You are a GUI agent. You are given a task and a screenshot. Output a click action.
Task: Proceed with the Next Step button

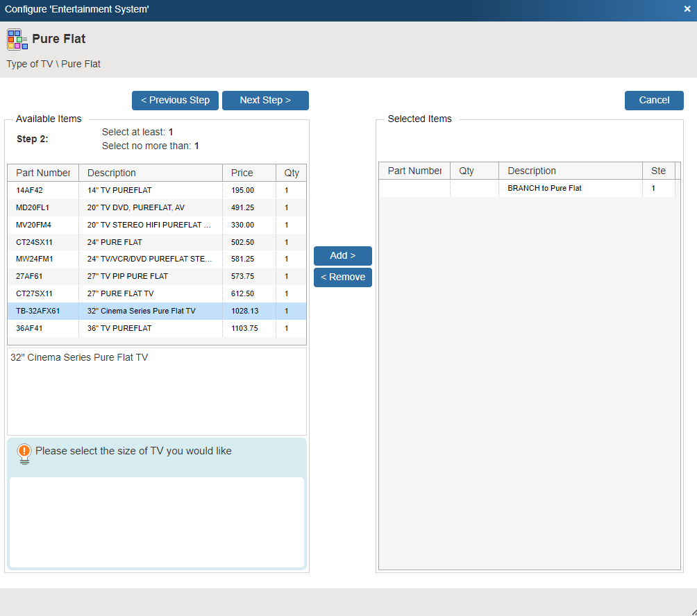(265, 100)
